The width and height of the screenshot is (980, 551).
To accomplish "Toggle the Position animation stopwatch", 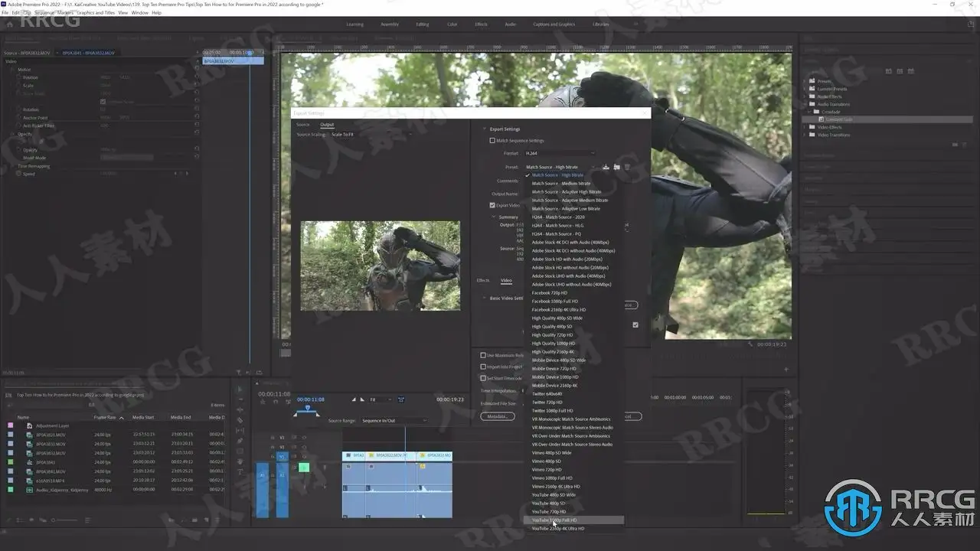I will point(19,77).
